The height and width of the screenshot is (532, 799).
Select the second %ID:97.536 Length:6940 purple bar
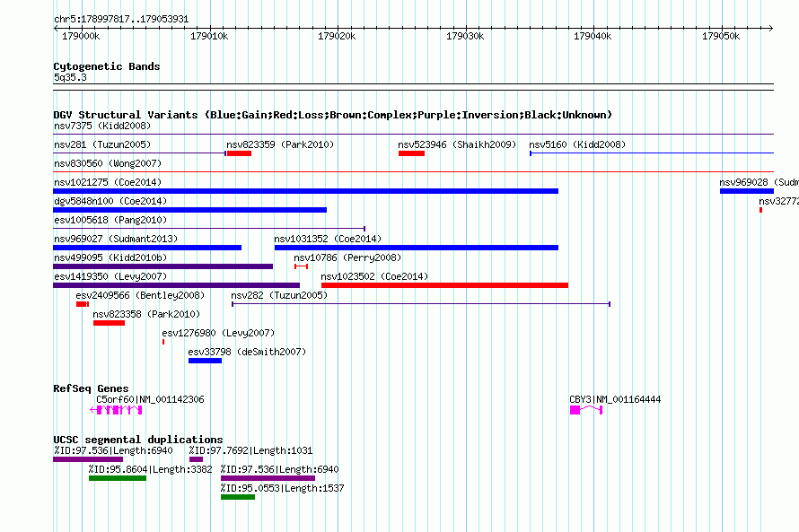point(268,478)
